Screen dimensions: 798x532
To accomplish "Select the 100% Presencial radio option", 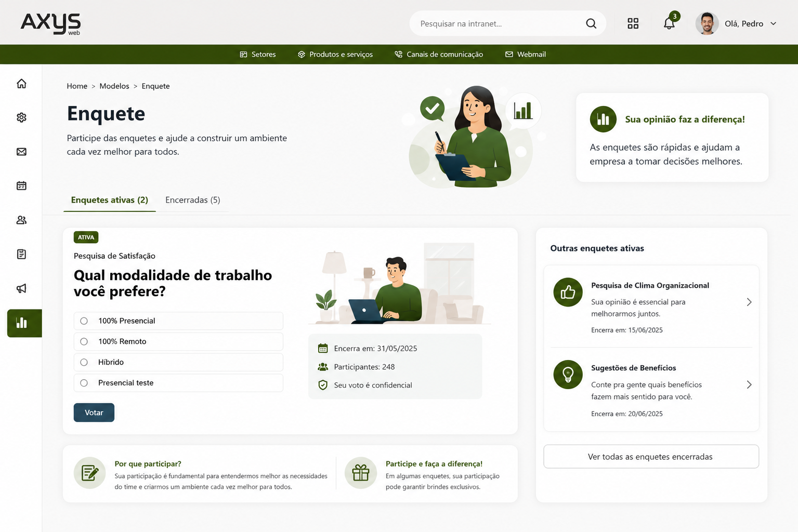I will pos(84,321).
